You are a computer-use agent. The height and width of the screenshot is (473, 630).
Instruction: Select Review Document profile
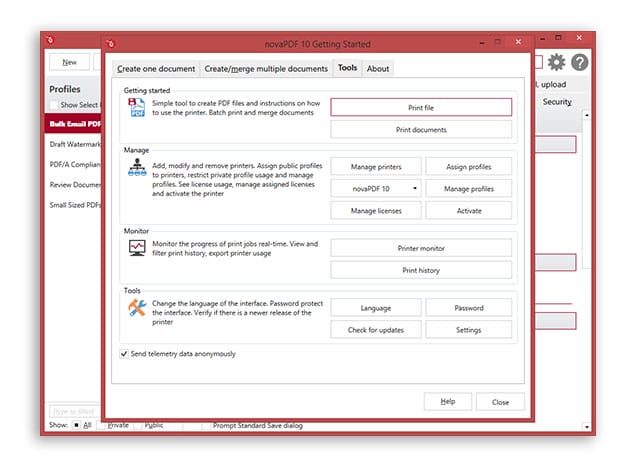coord(74,184)
